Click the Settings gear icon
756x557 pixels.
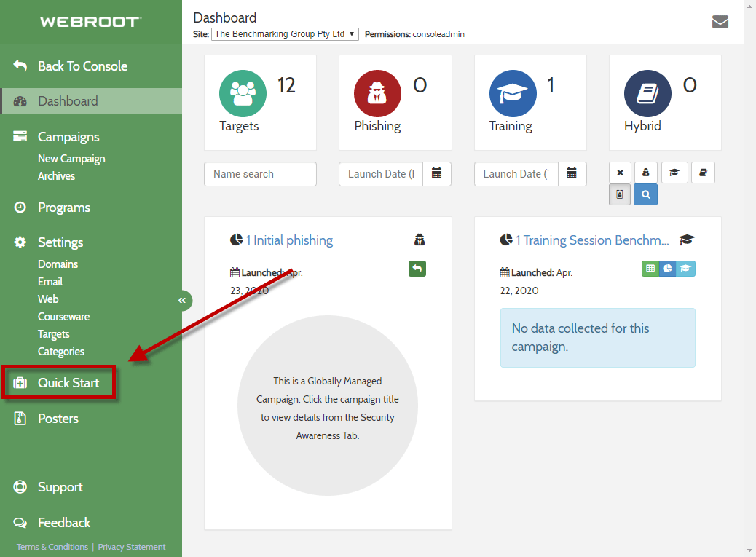pos(20,242)
